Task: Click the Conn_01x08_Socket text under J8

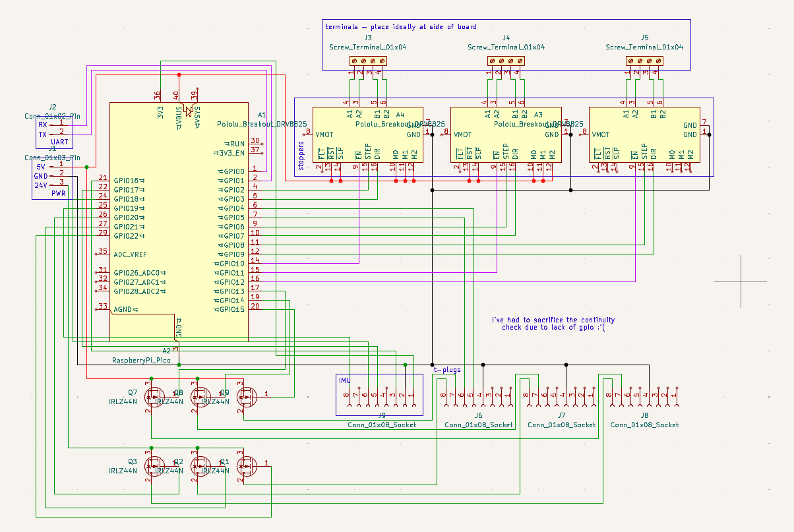Action: click(644, 425)
